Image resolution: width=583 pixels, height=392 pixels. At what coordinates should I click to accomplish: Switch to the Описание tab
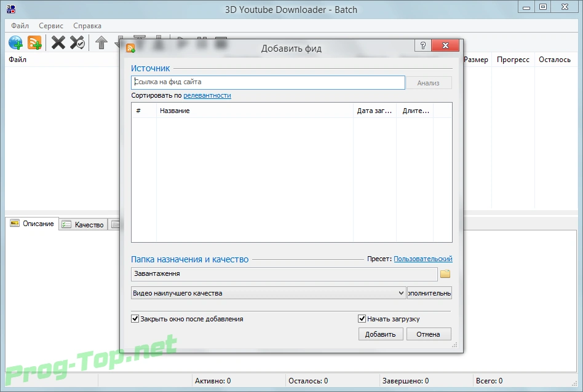(x=32, y=224)
